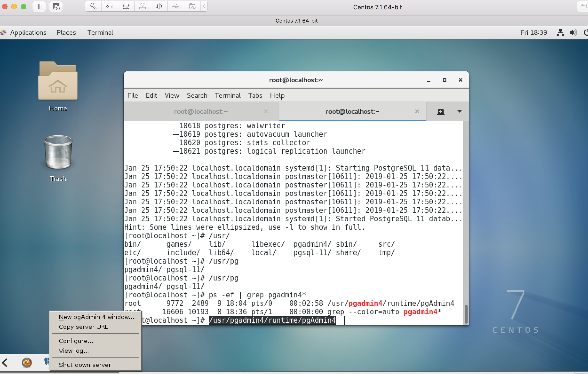
Task: Collapse the VM device toolbar chevron
Action: pos(204,6)
